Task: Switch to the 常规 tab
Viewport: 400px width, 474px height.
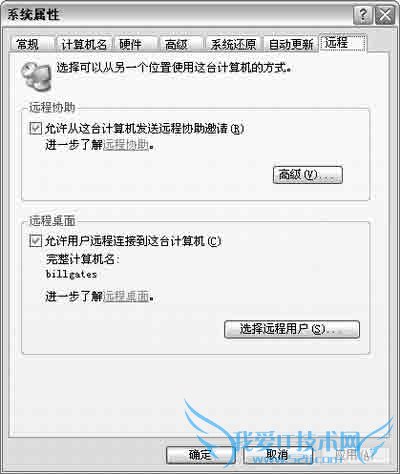Action: pyautogui.click(x=28, y=44)
